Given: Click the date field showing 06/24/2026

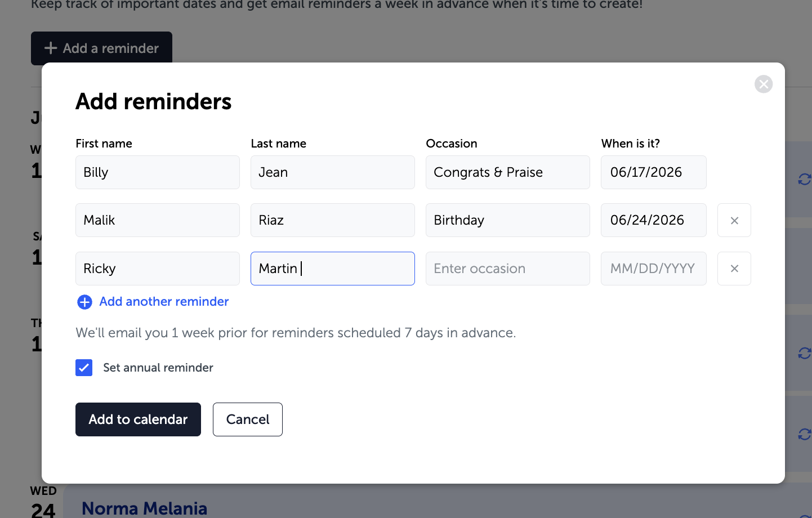Looking at the screenshot, I should pos(654,220).
